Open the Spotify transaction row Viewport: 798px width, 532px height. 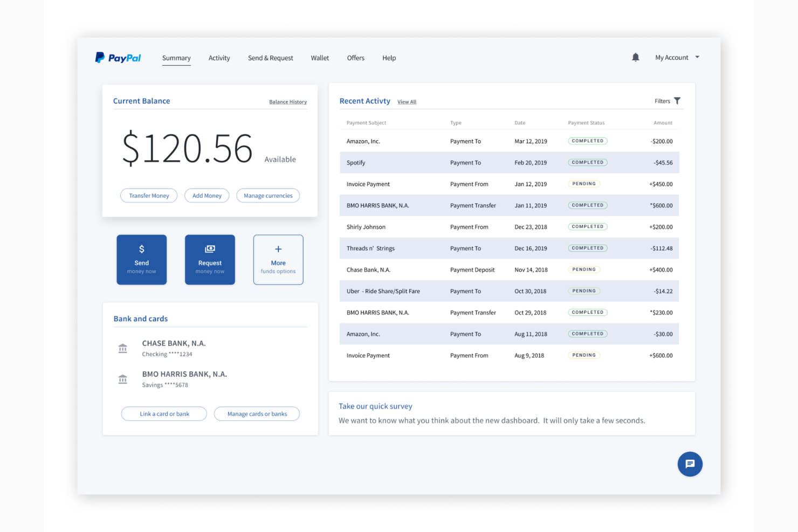click(x=510, y=162)
